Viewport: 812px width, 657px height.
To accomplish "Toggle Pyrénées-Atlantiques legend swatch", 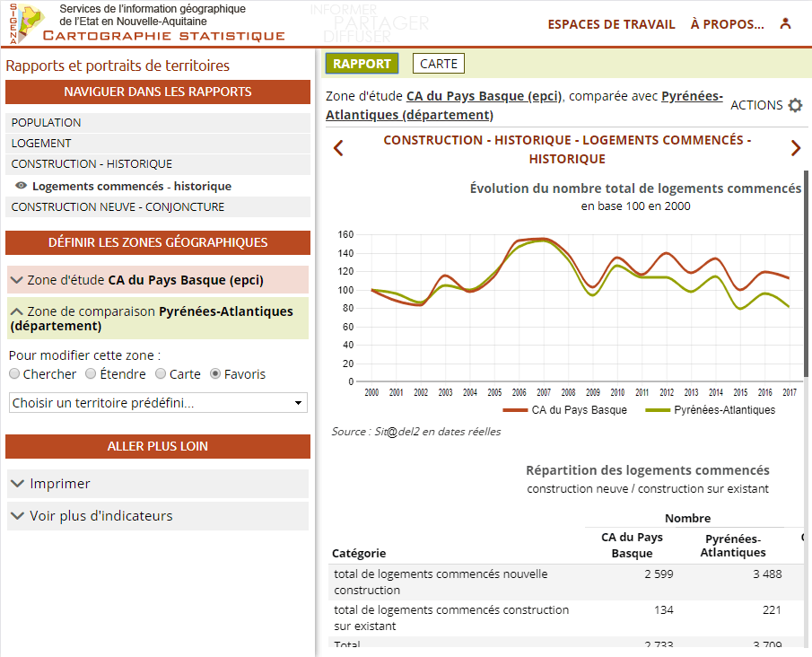I will click(658, 410).
